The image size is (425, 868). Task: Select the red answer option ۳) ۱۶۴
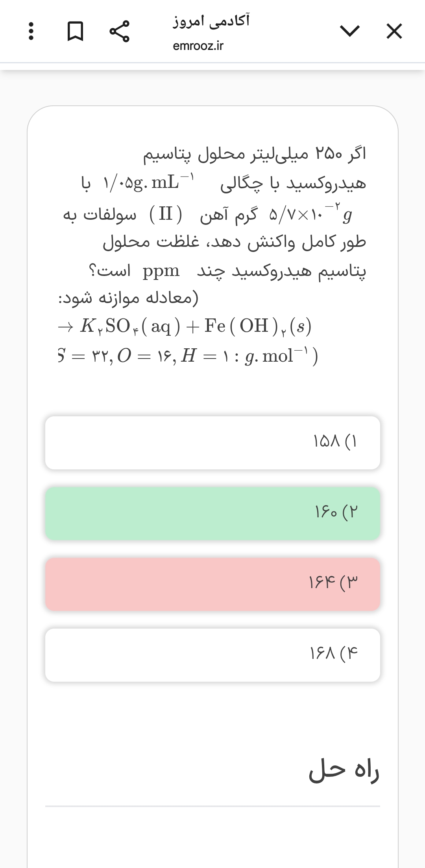[213, 584]
